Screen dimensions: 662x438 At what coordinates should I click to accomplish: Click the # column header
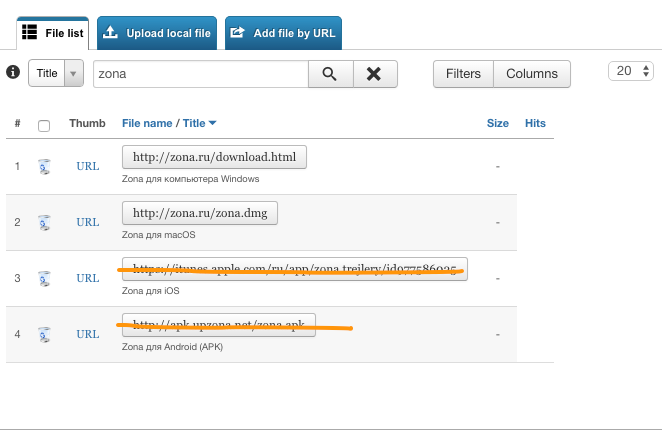pyautogui.click(x=17, y=123)
